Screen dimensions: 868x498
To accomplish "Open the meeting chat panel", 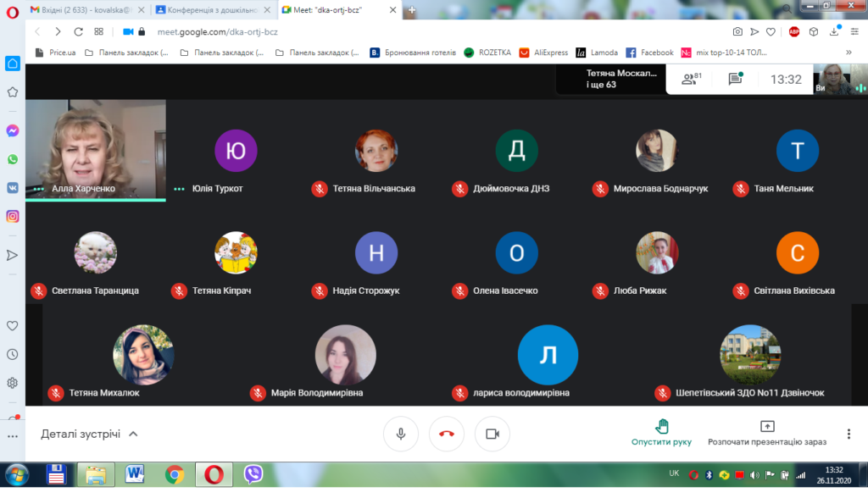I will (735, 79).
